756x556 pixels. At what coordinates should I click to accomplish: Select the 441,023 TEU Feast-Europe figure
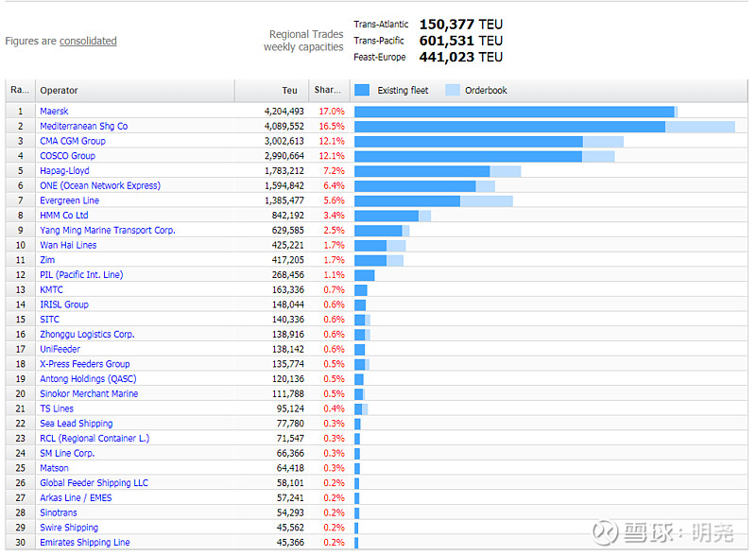pyautogui.click(x=461, y=57)
